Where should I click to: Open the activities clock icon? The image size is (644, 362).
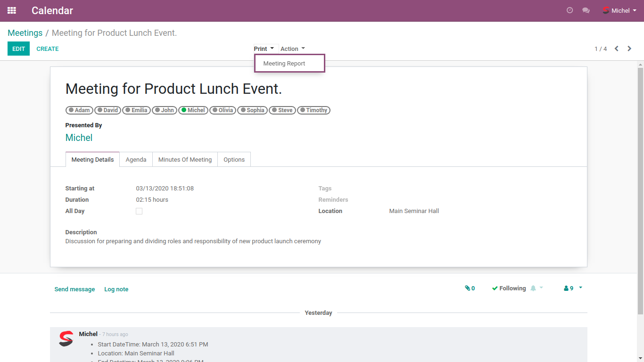tap(570, 10)
